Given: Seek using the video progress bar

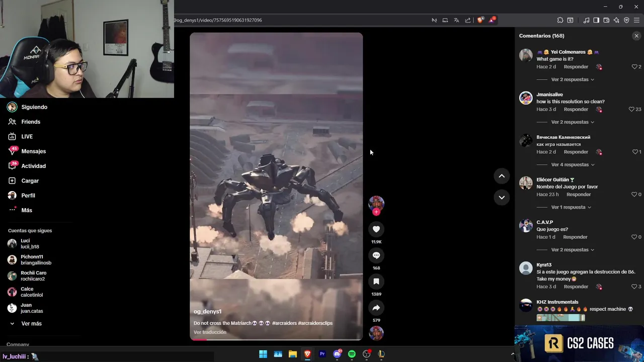Looking at the screenshot, I should (x=276, y=339).
